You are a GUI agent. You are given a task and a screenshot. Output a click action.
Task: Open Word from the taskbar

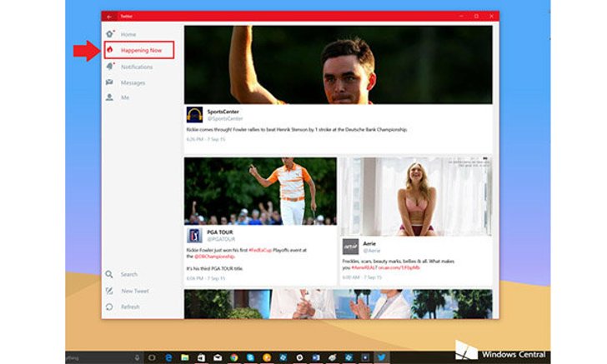coord(316,358)
